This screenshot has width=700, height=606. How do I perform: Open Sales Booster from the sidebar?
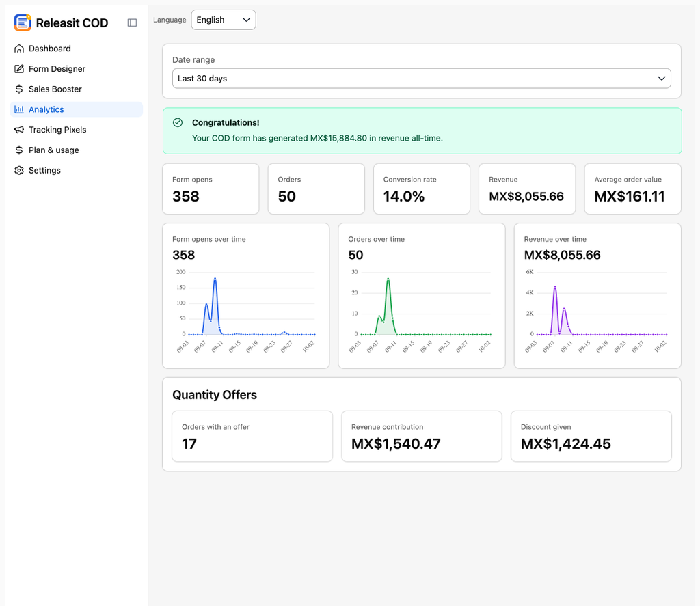[x=77, y=89]
